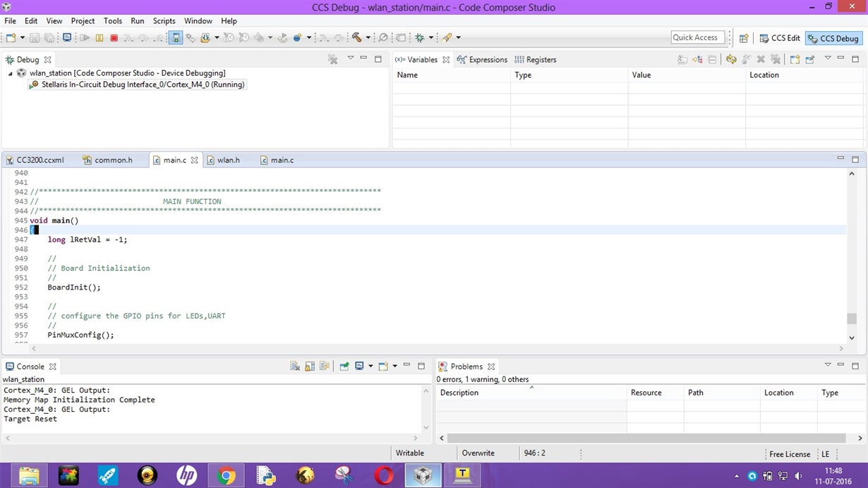This screenshot has height=488, width=868.
Task: Remove all terminated launches in Debug view
Action: [333, 59]
